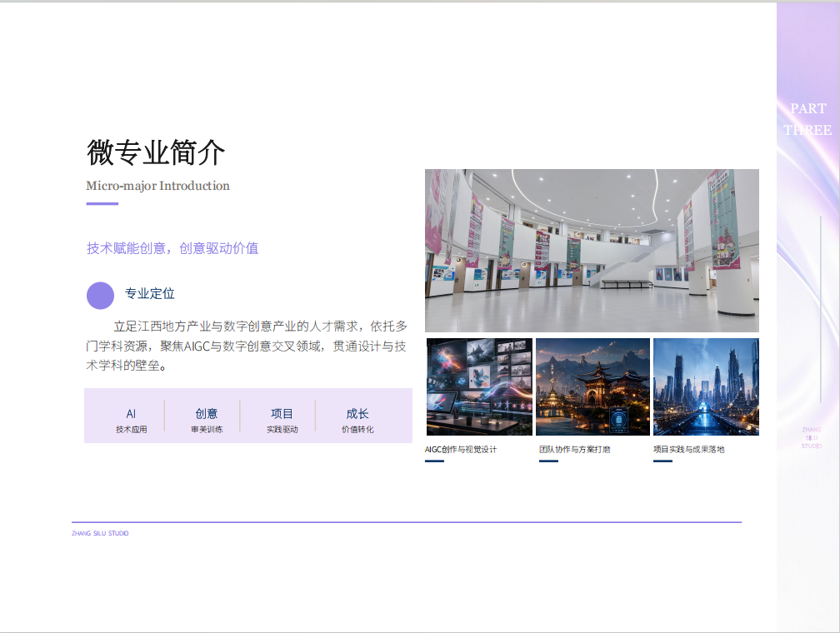Click the AIGC创作与视觉设计 caption
Image resolution: width=840 pixels, height=633 pixels.
[x=461, y=449]
